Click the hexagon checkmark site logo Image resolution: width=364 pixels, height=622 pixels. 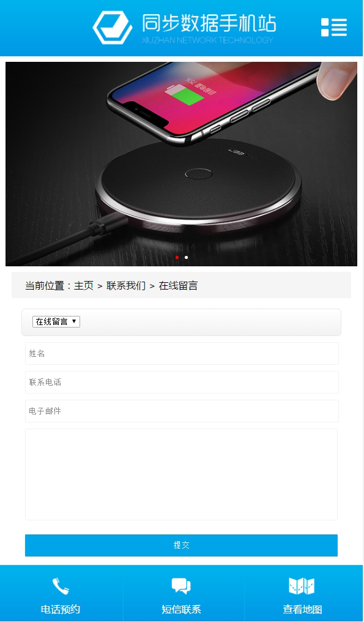(x=112, y=28)
